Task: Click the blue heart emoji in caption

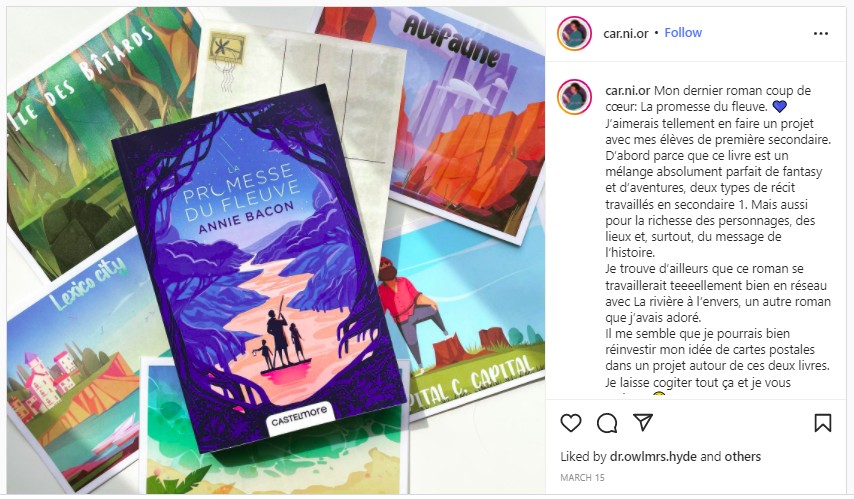Action: pyautogui.click(x=779, y=107)
